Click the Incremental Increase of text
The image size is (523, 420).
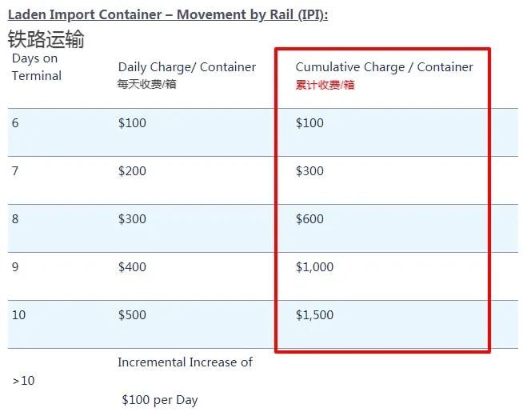(185, 362)
